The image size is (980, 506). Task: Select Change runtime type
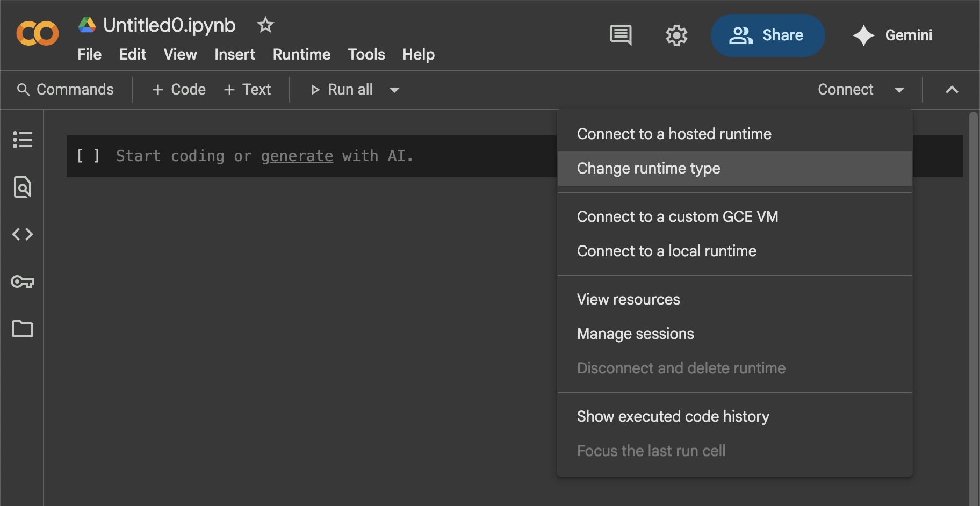coord(734,168)
